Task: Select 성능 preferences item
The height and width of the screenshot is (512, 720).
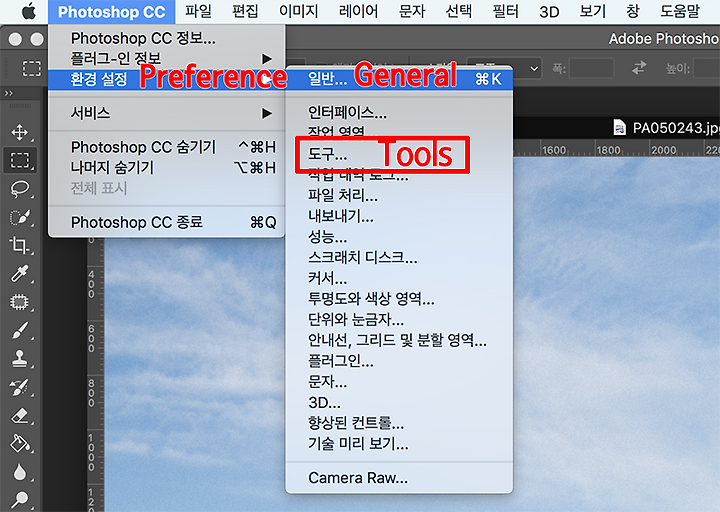Action: [399, 237]
